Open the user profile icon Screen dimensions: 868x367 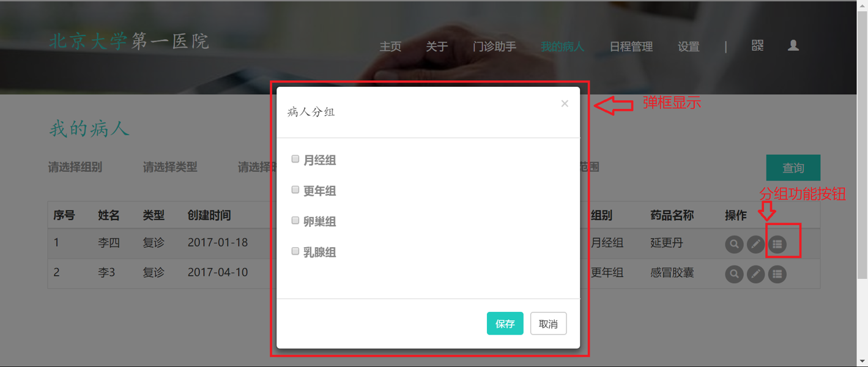pos(793,45)
